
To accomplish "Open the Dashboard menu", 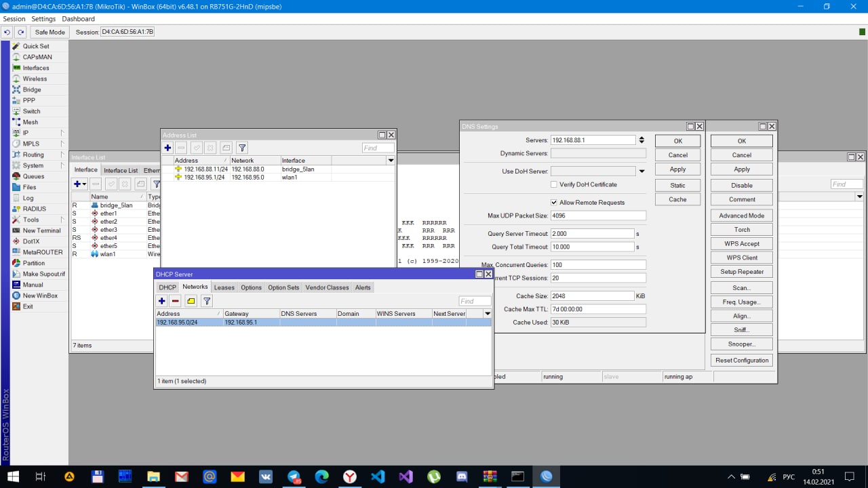I will click(78, 19).
